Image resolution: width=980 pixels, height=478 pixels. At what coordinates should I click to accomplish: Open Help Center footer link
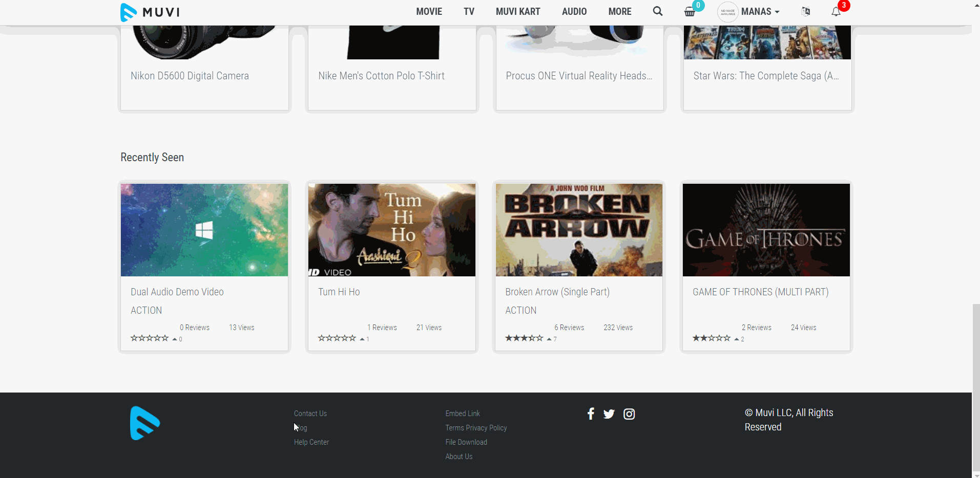click(x=311, y=442)
